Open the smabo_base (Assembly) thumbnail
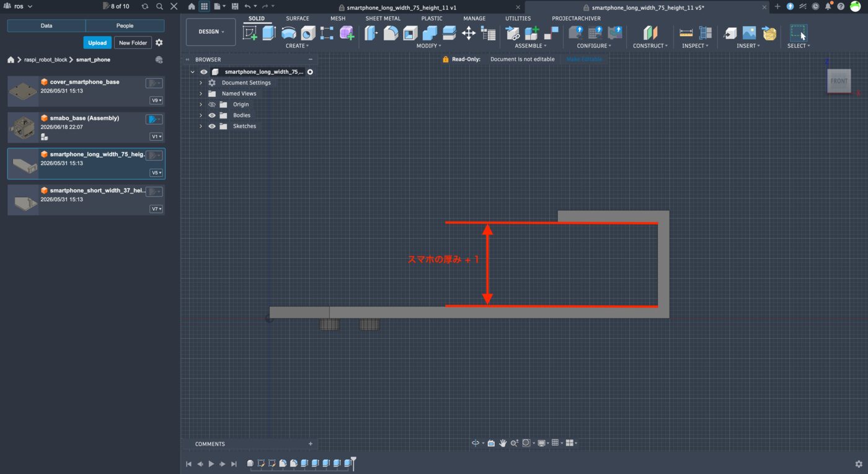 (x=23, y=127)
